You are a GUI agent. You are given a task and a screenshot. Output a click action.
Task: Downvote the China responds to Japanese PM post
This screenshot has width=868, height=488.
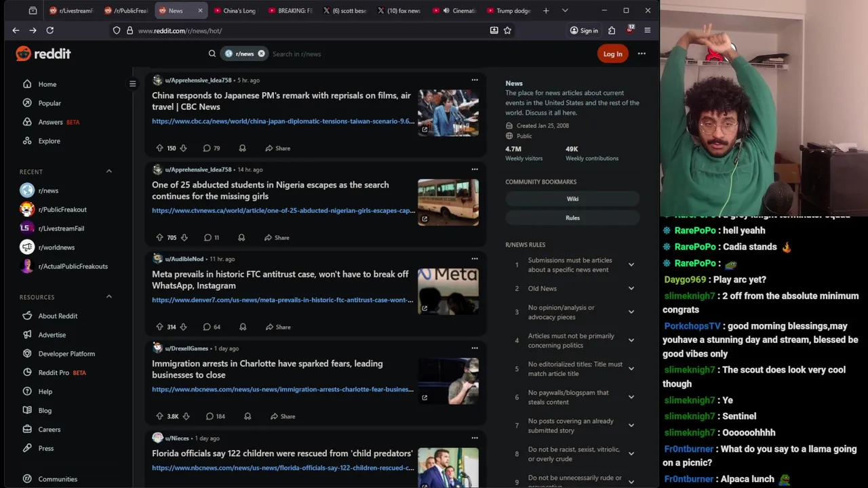[183, 148]
